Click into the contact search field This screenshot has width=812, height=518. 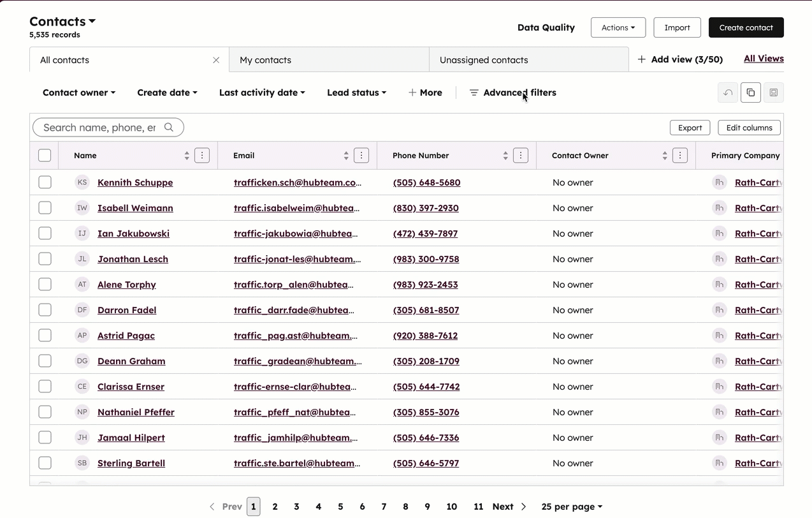coord(99,128)
